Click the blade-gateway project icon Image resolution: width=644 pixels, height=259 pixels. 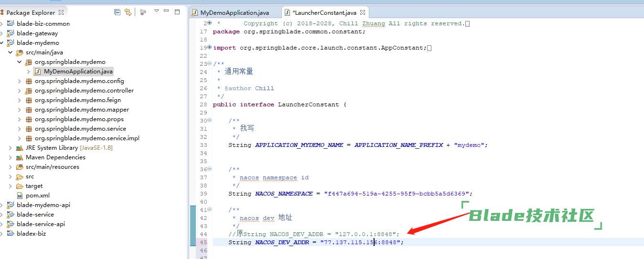11,33
